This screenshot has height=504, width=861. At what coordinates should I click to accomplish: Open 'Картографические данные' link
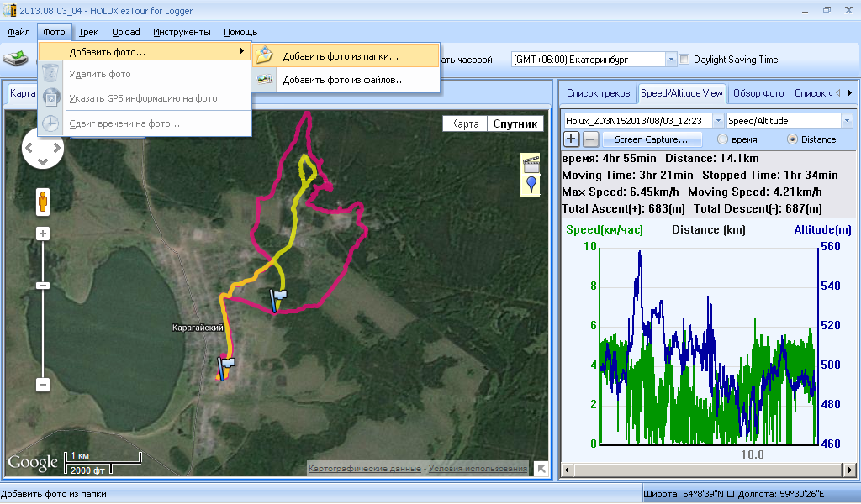tap(365, 469)
